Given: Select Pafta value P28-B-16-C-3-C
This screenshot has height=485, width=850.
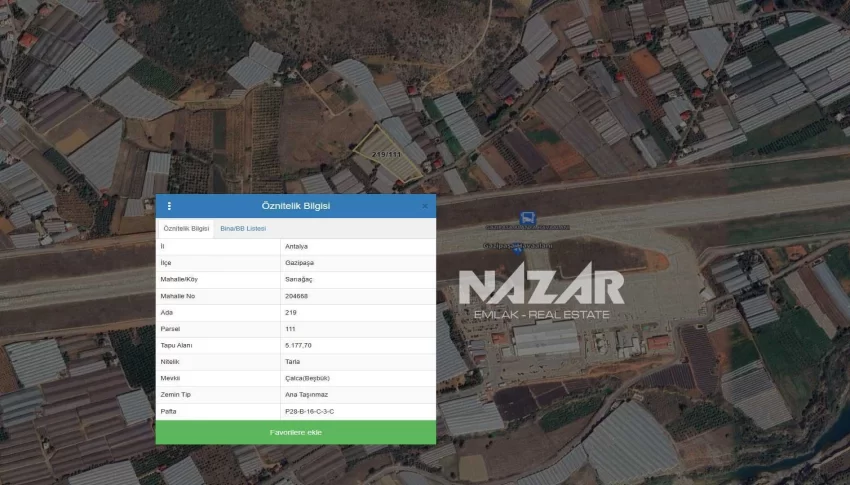Looking at the screenshot, I should pyautogui.click(x=309, y=411).
